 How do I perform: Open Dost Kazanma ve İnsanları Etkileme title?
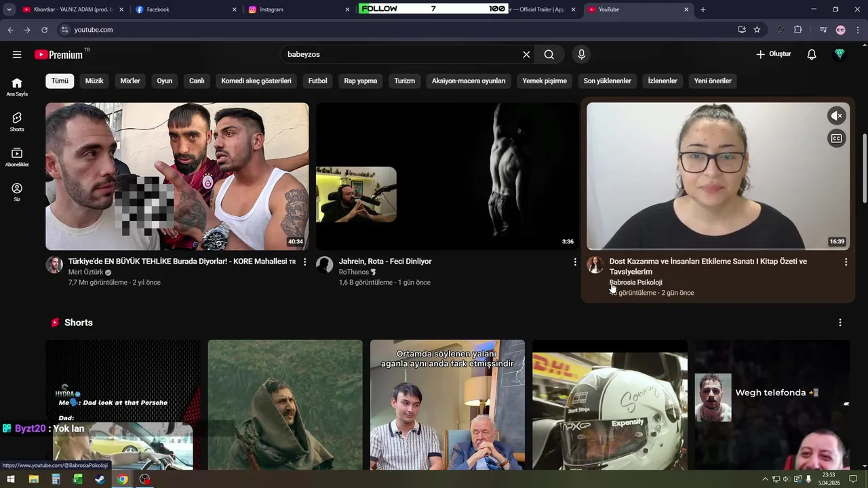point(708,266)
